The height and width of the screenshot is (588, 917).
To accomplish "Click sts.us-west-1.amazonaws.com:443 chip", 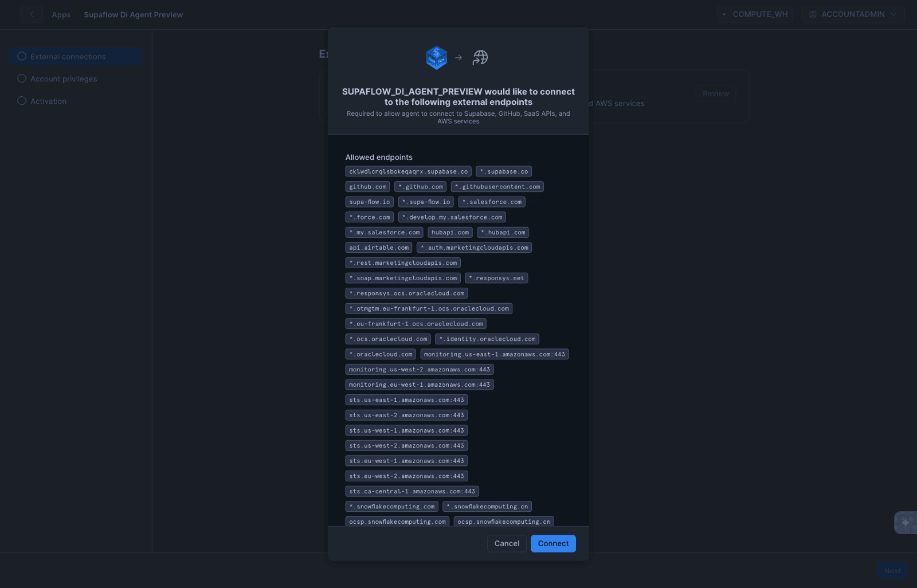I will coord(407,430).
